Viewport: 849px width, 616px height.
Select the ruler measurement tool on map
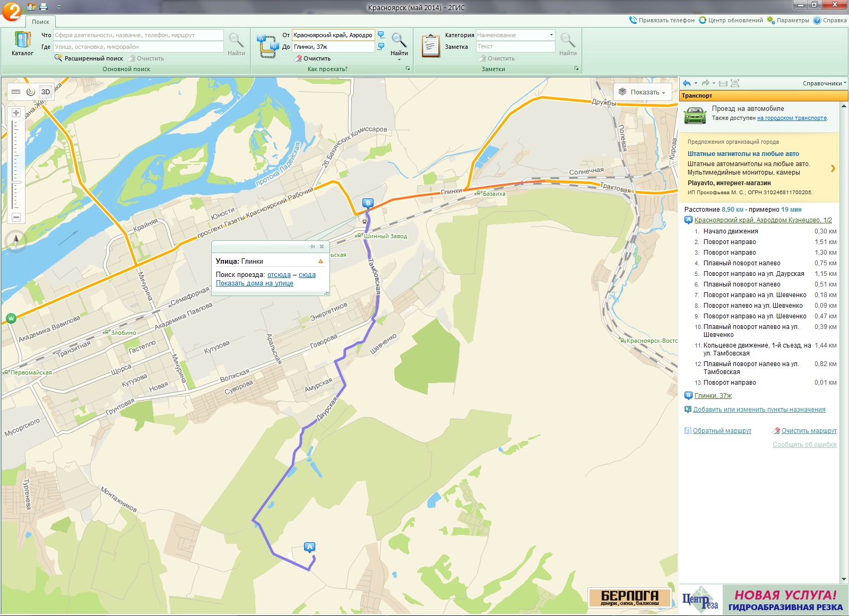pyautogui.click(x=16, y=92)
